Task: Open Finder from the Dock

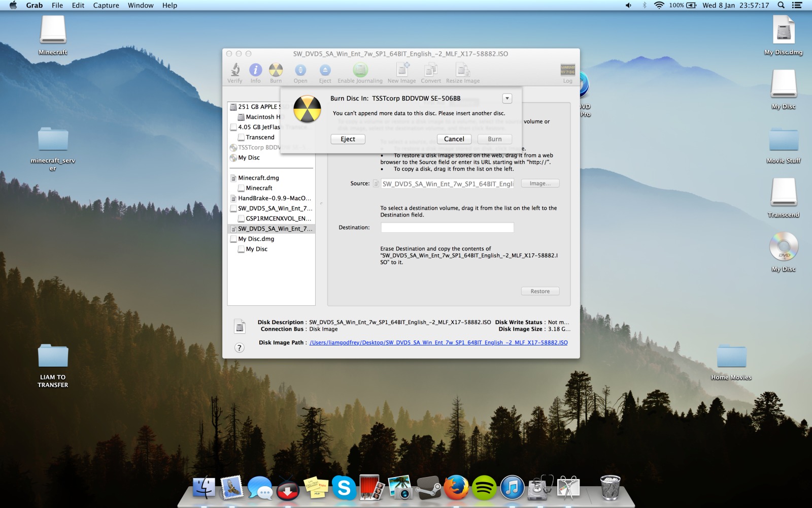Action: pos(204,487)
